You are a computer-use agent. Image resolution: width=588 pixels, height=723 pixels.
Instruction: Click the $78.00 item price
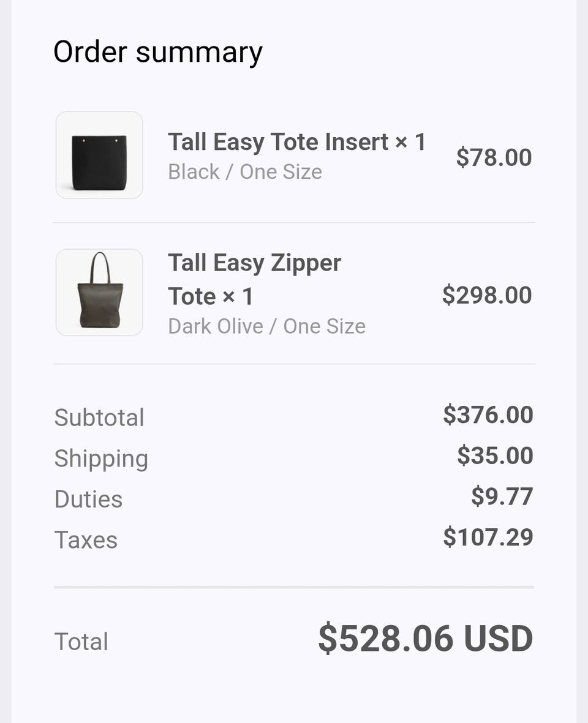tap(494, 157)
